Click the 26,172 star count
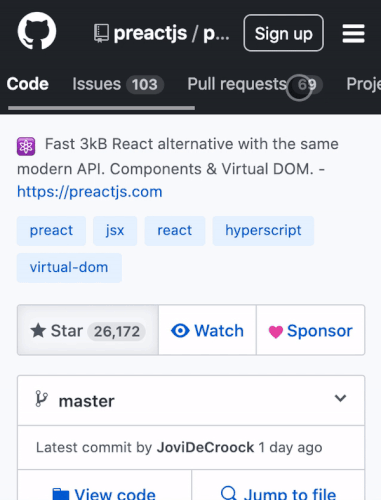 coord(117,331)
